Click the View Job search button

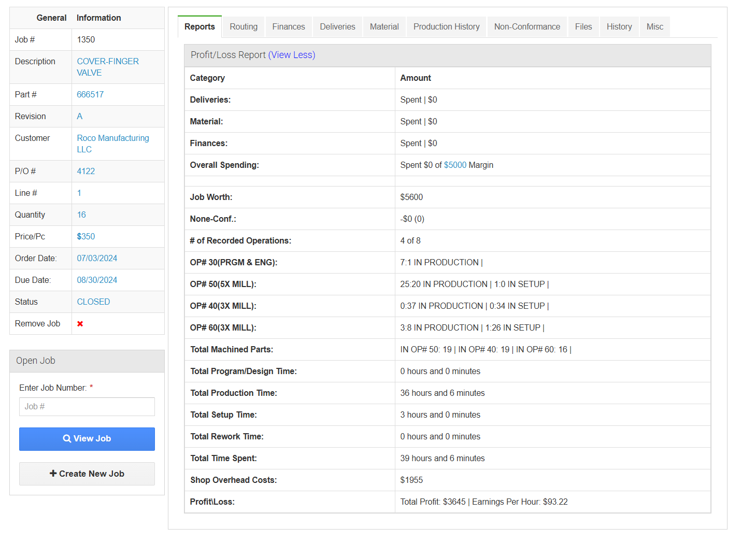click(x=87, y=438)
